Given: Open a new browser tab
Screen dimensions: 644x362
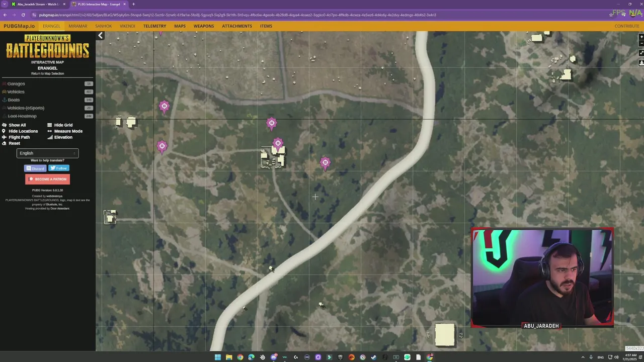Looking at the screenshot, I should pyautogui.click(x=133, y=4).
